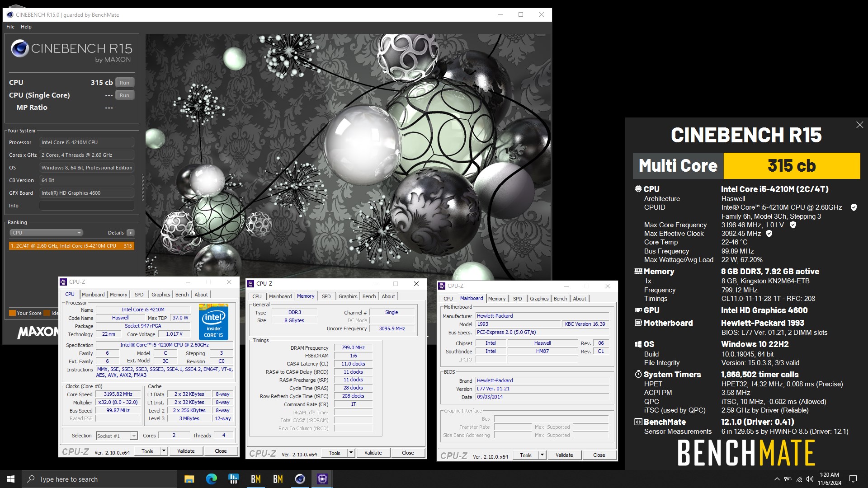This screenshot has width=868, height=488.
Task: Click the CPU-Z icon in Mainboard window title
Action: [x=442, y=286]
